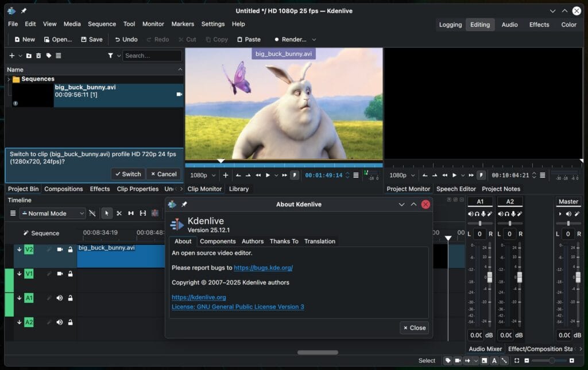Disable audio thumbnails toggle in timeline toolbar

(x=92, y=213)
